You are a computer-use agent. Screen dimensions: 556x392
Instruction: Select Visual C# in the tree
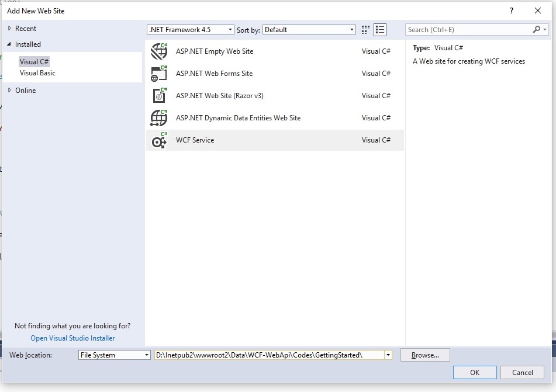point(34,62)
